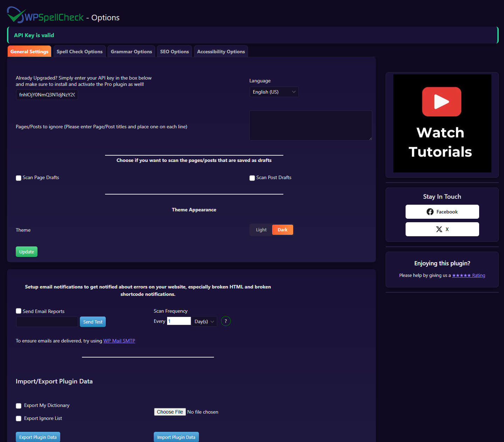
Task: Enable Scan Post Drafts checkbox
Action: pyautogui.click(x=252, y=178)
